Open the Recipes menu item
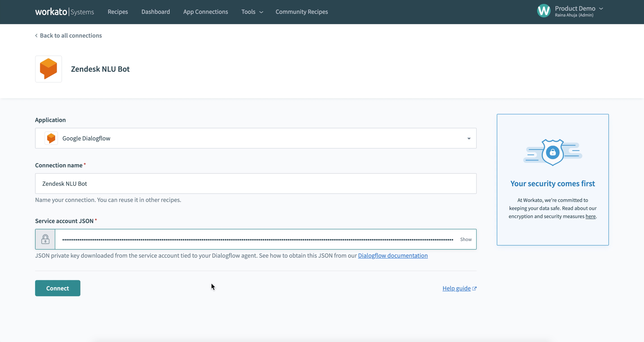This screenshot has width=644, height=342. coord(118,12)
